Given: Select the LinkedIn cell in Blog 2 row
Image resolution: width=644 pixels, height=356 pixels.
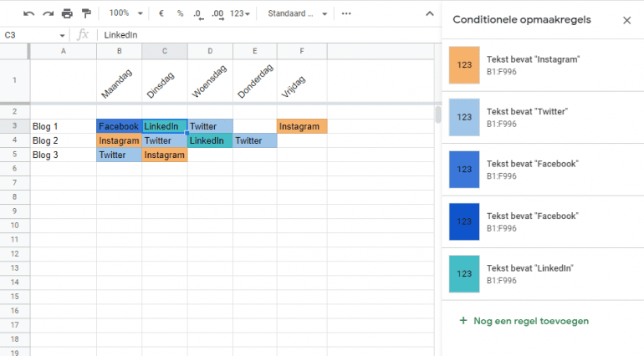Looking at the screenshot, I should point(210,140).
